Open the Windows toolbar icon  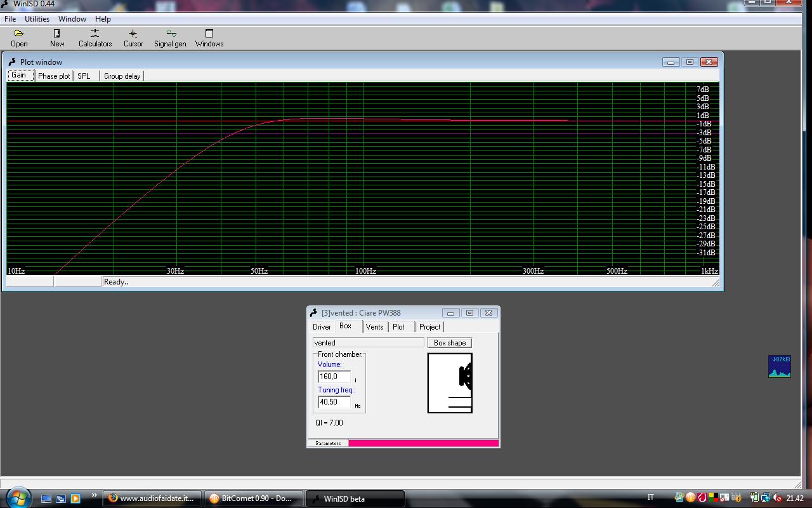209,37
